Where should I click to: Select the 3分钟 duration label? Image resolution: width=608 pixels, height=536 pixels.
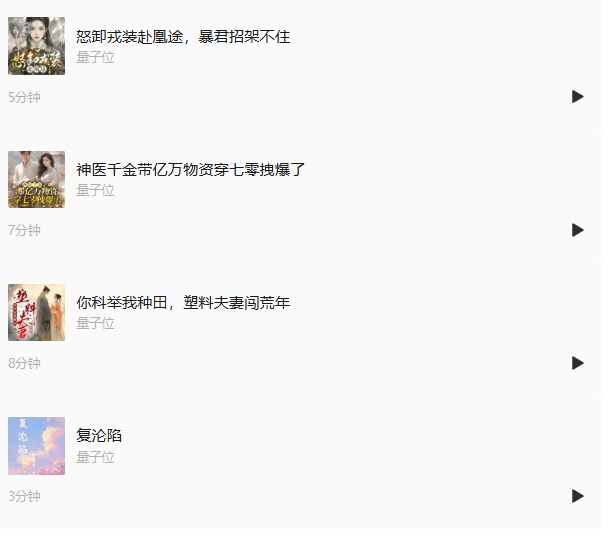click(x=24, y=496)
